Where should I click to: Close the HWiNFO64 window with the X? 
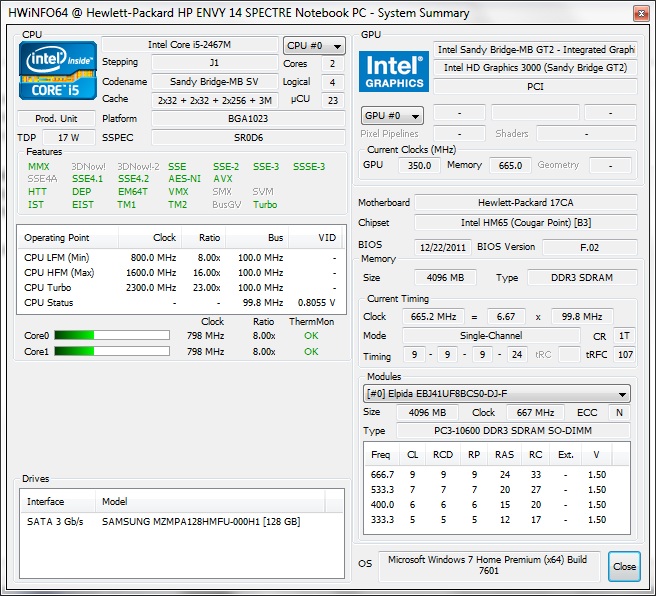641,13
